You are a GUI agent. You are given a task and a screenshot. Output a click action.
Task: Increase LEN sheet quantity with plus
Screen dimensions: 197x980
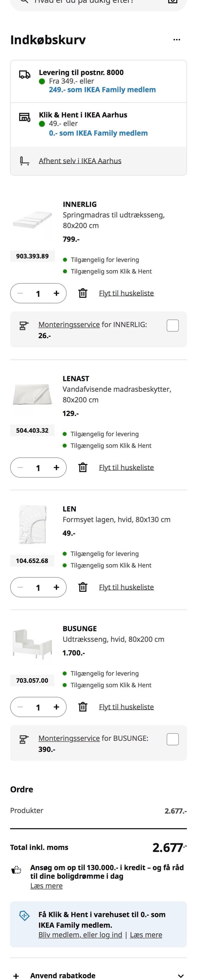(x=56, y=587)
